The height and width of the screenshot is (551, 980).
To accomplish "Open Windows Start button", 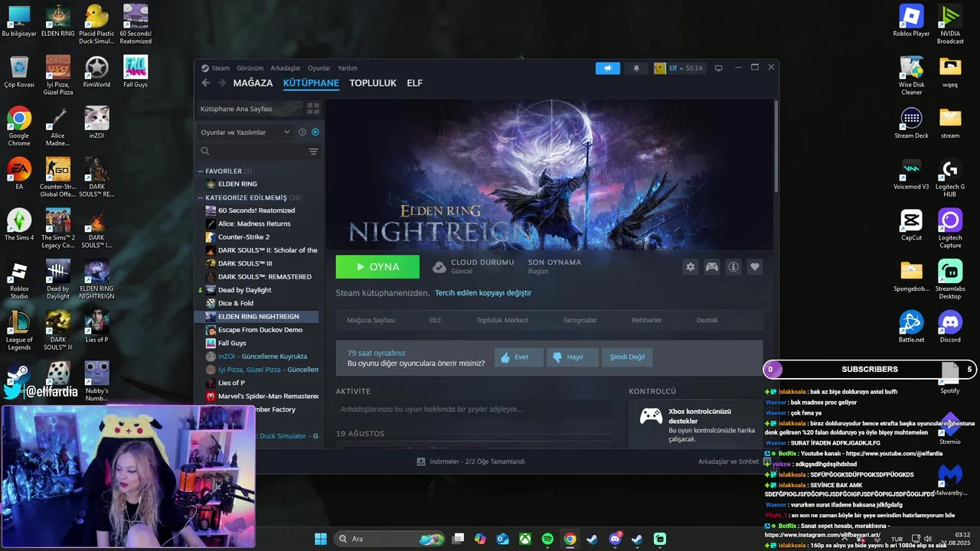I will coord(321,539).
